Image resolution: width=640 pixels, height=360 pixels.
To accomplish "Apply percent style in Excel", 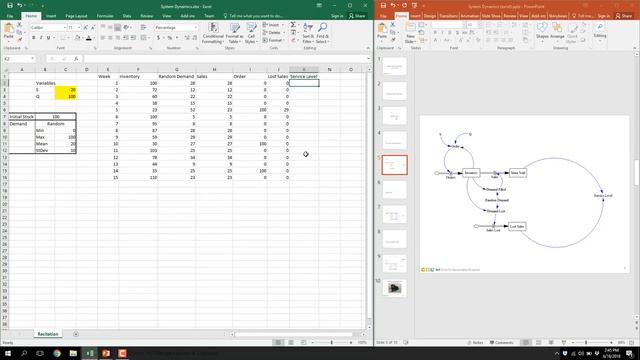I will click(x=170, y=38).
